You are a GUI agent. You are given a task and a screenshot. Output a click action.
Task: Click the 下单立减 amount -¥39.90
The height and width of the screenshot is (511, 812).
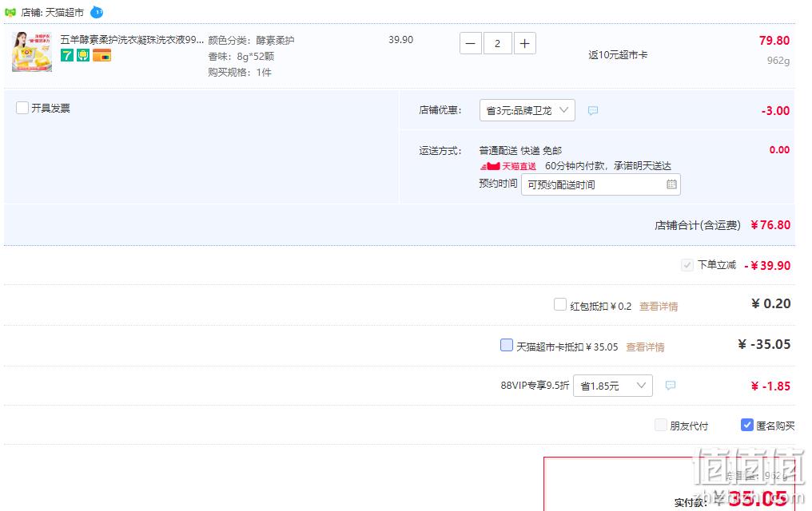pyautogui.click(x=767, y=266)
